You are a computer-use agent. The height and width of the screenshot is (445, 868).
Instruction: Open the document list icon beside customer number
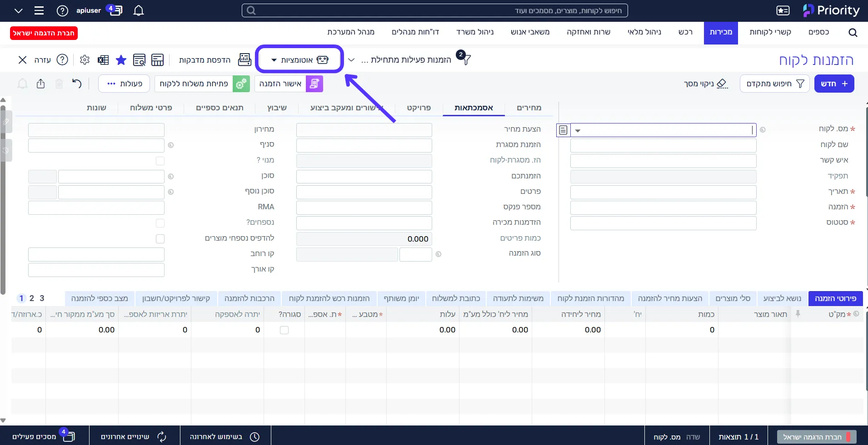pos(563,130)
